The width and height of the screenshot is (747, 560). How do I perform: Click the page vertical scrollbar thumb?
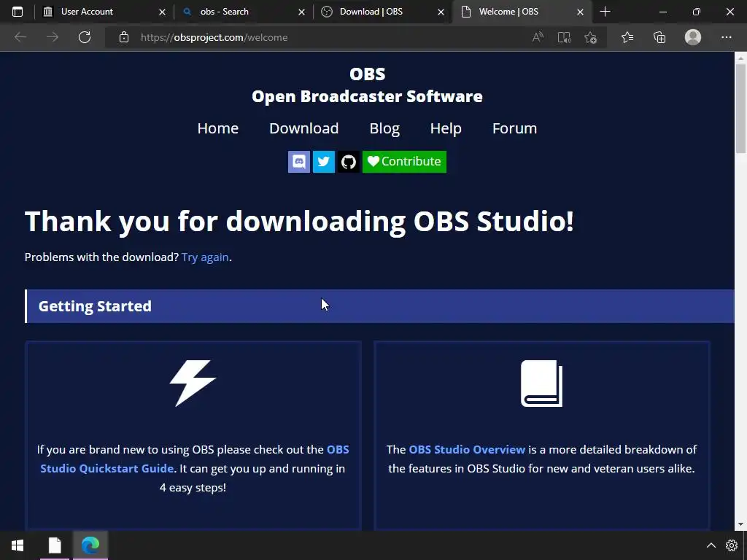(x=740, y=109)
